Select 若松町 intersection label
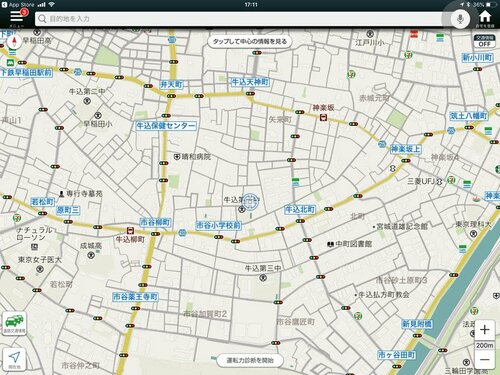 point(42,202)
